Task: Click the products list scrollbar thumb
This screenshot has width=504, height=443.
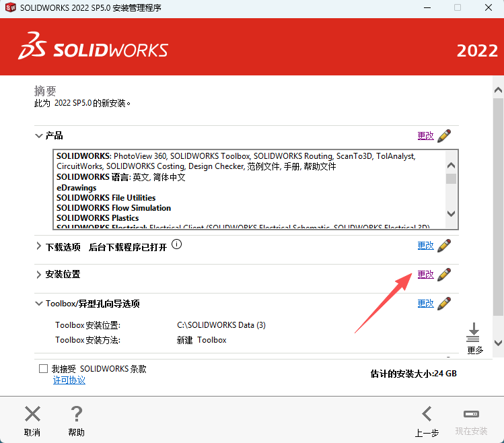Action: pos(452,178)
